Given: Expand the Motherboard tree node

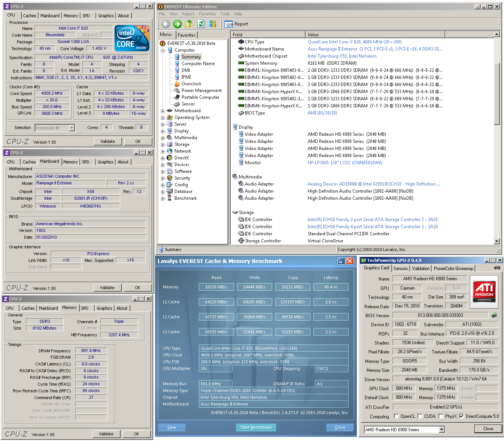Looking at the screenshot, I should point(163,111).
